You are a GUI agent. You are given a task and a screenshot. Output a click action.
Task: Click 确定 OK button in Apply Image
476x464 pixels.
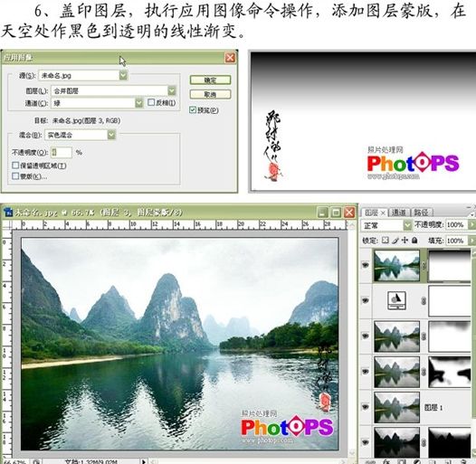pos(210,80)
